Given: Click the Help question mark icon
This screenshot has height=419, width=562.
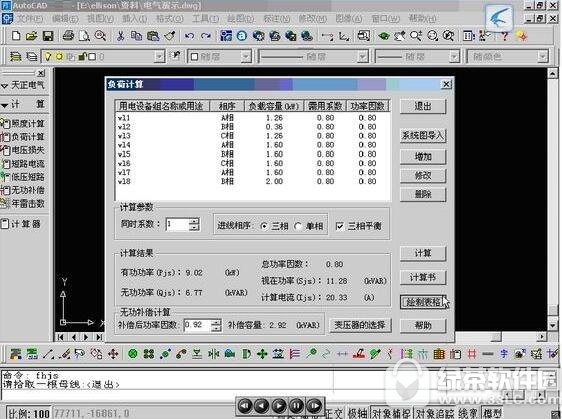Looking at the screenshot, I should [x=505, y=36].
